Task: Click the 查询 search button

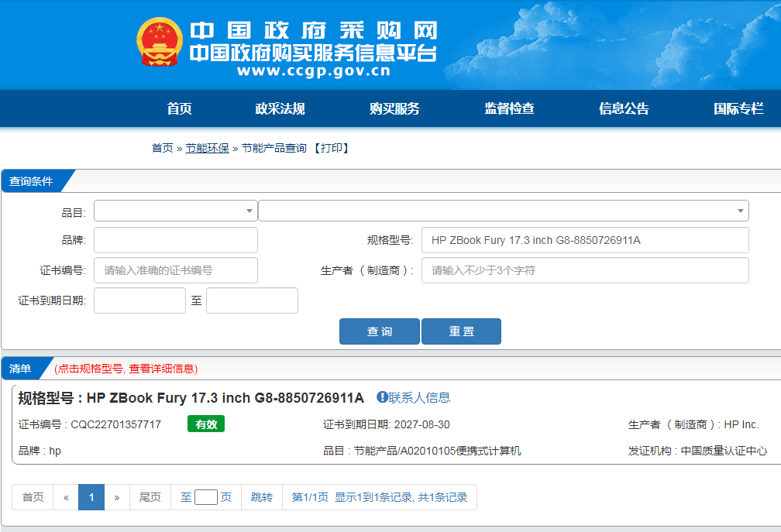Action: (x=380, y=331)
